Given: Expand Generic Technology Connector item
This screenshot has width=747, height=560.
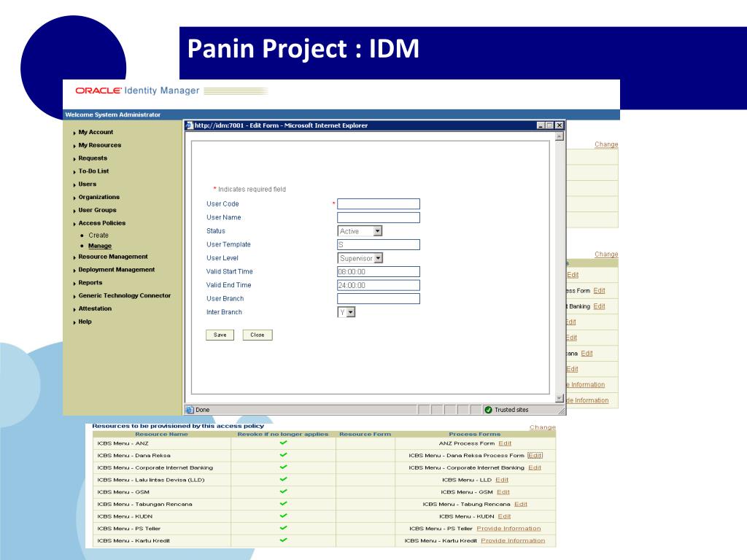Looking at the screenshot, I should 124,296.
